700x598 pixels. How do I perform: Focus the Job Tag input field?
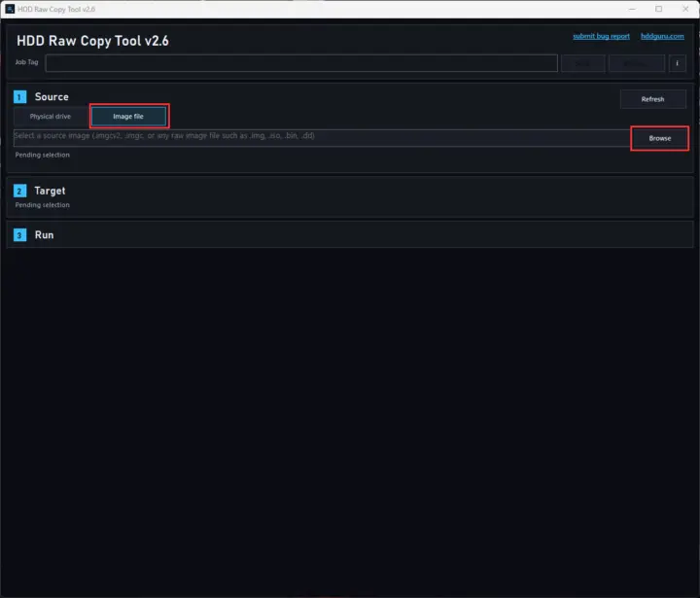point(301,63)
